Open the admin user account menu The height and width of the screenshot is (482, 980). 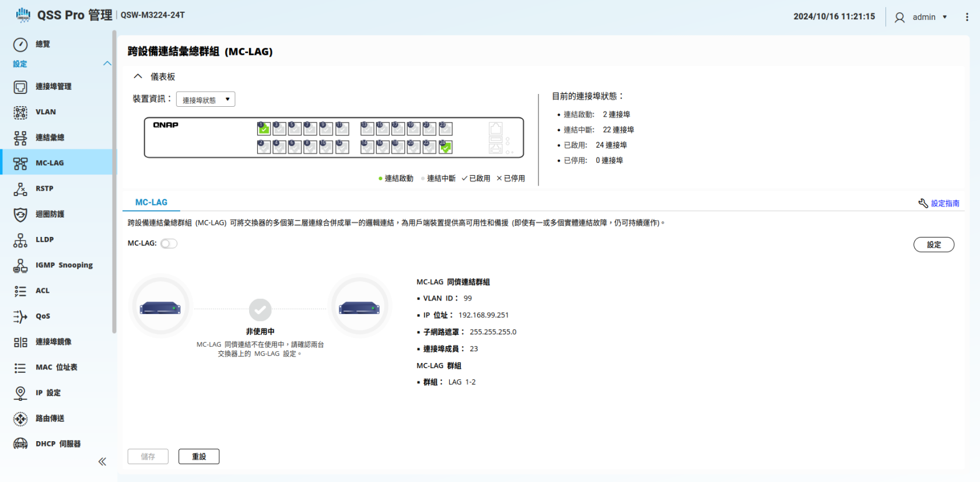tap(921, 17)
